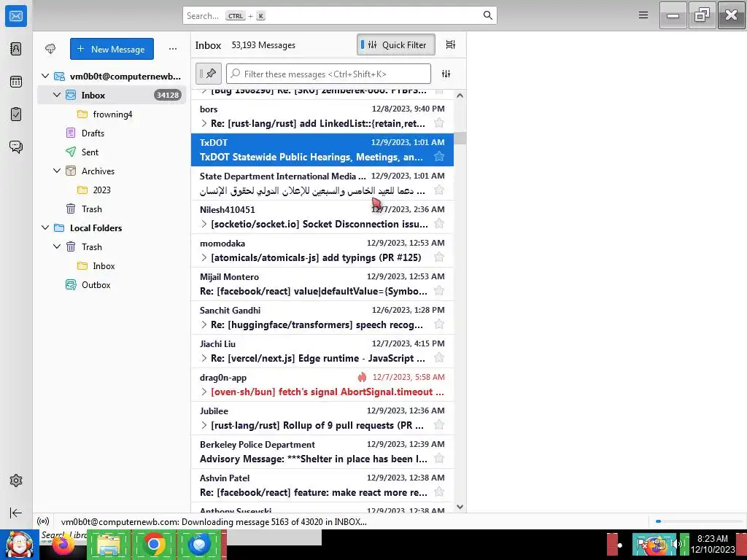Image resolution: width=747 pixels, height=560 pixels.
Task: Toggle the Quick Filter bar
Action: [395, 44]
